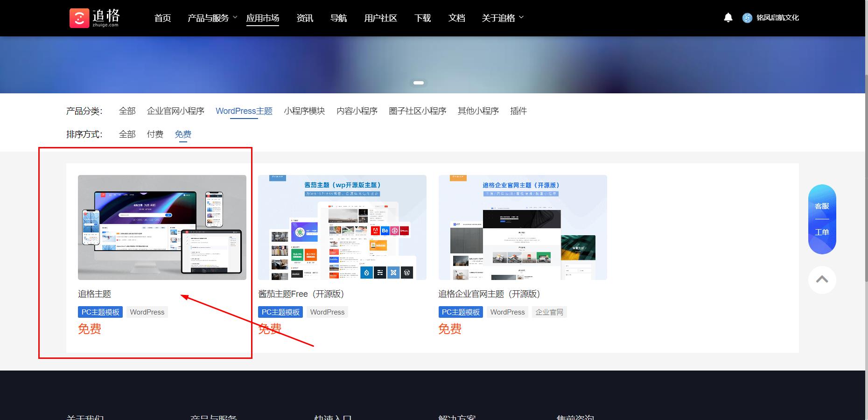Click 酱茄主题Free（开源版）title link
This screenshot has width=868, height=420.
[x=301, y=294]
